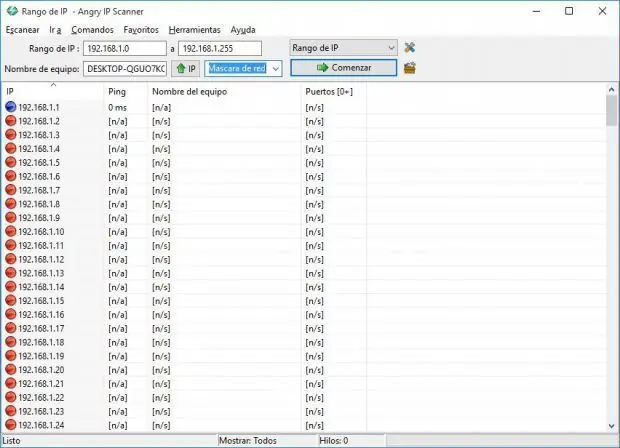
Task: Click the Listo status bar text
Action: (11, 440)
